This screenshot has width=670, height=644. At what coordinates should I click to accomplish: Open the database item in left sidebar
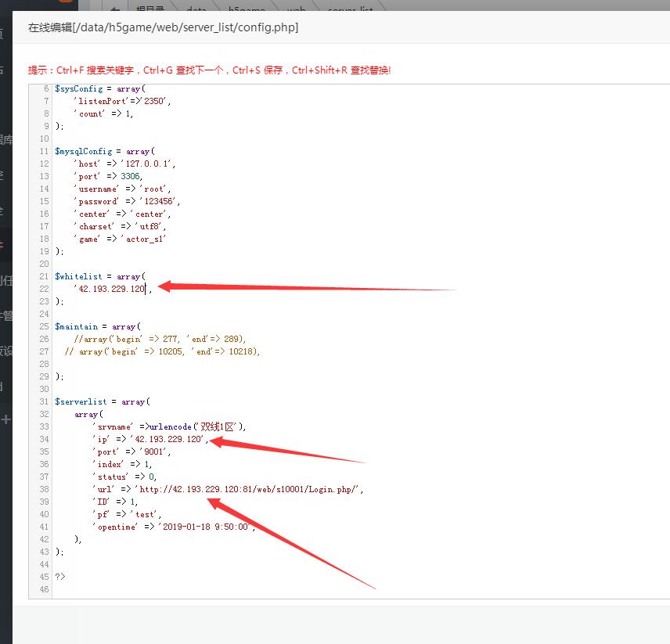(5, 140)
